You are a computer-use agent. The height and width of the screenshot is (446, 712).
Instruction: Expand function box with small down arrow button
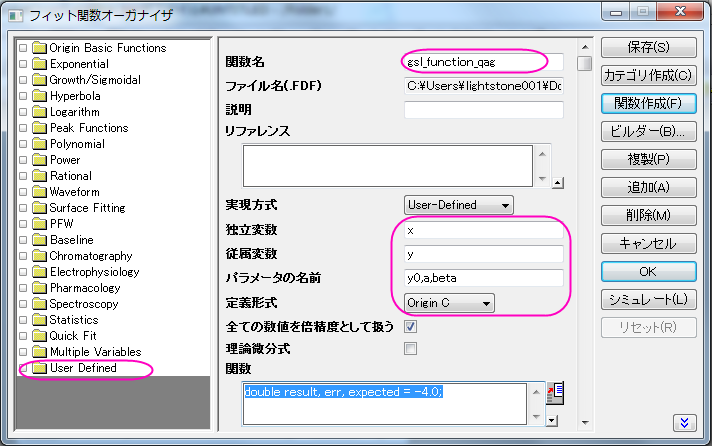[x=552, y=421]
